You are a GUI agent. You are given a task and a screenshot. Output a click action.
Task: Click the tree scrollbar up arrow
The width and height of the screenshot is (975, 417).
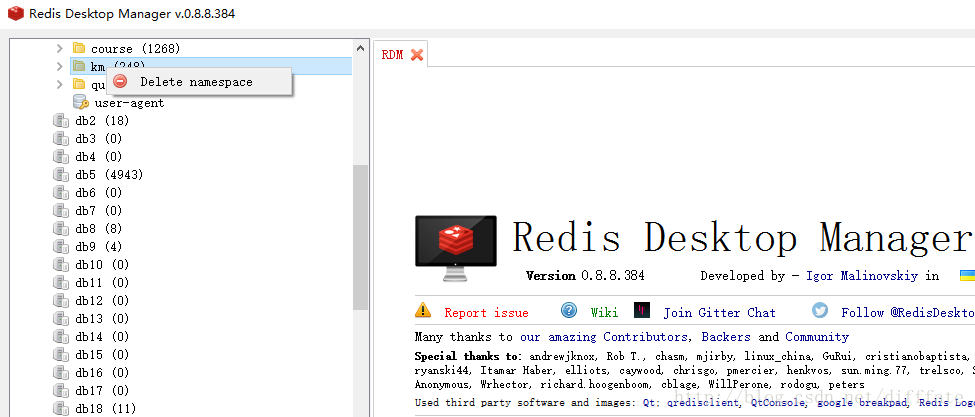[x=361, y=48]
